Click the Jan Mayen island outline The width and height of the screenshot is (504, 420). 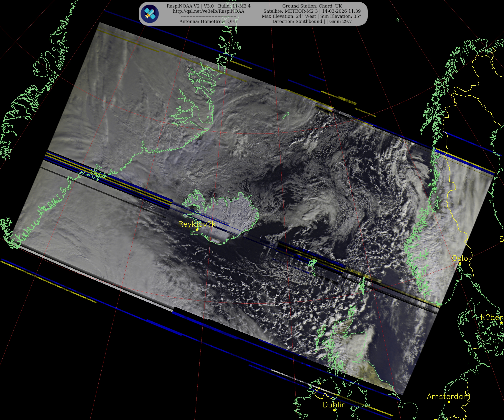pyautogui.click(x=286, y=116)
